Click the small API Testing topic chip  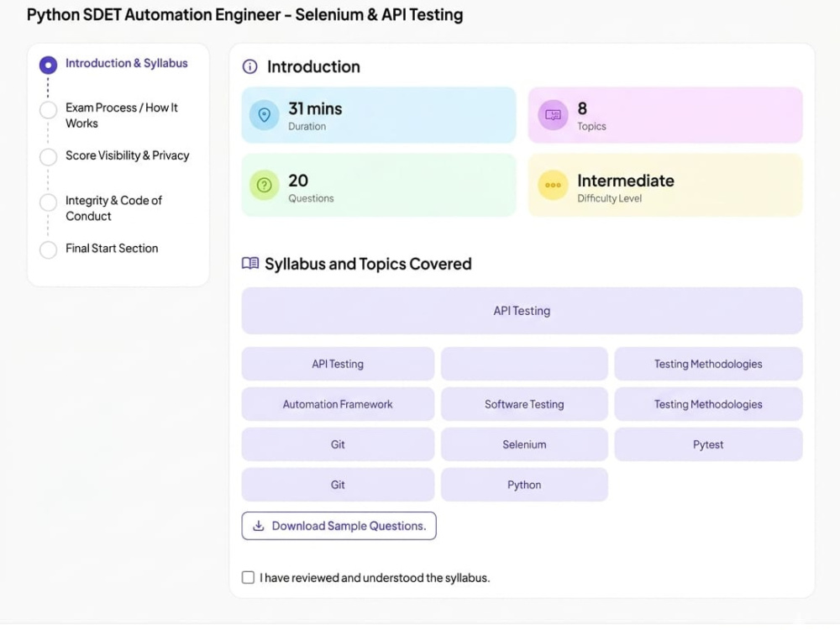(338, 364)
